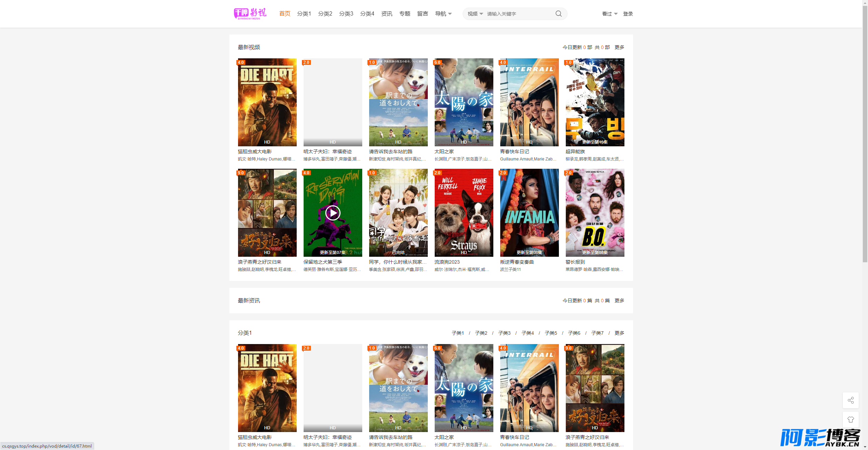Image resolution: width=868 pixels, height=450 pixels.
Task: Expand the 导航 menu dropdown
Action: tap(443, 14)
